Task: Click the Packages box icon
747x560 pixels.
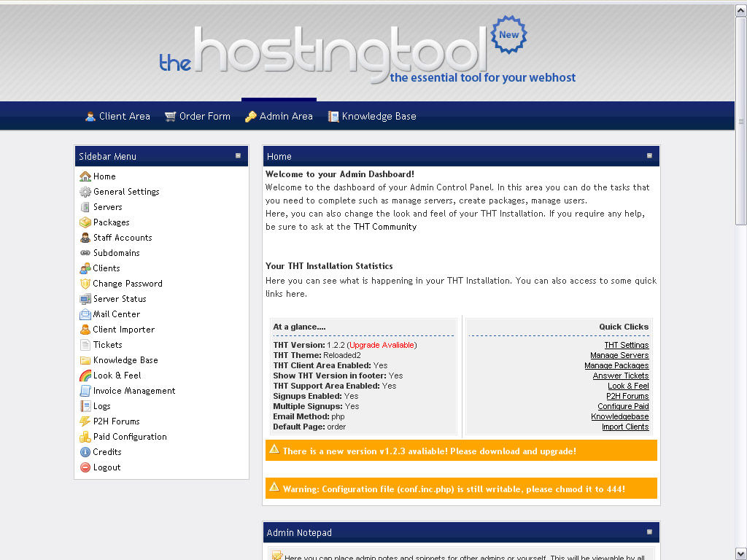Action: (85, 222)
